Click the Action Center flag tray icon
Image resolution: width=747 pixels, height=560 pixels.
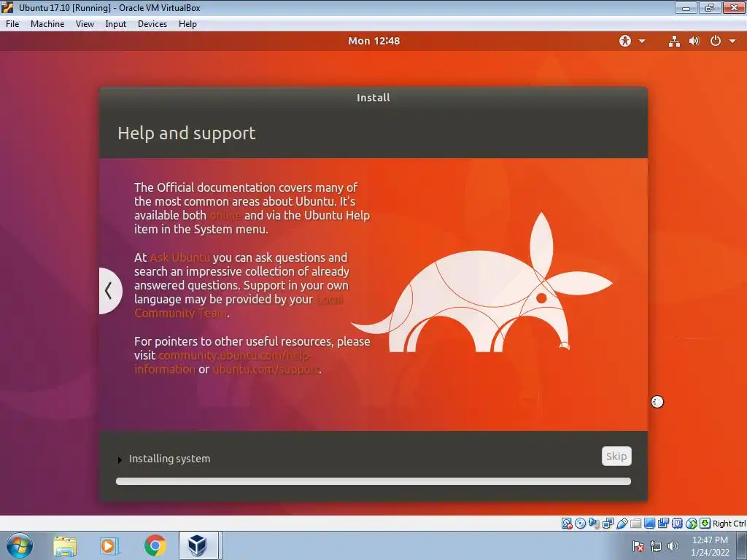[x=638, y=547]
